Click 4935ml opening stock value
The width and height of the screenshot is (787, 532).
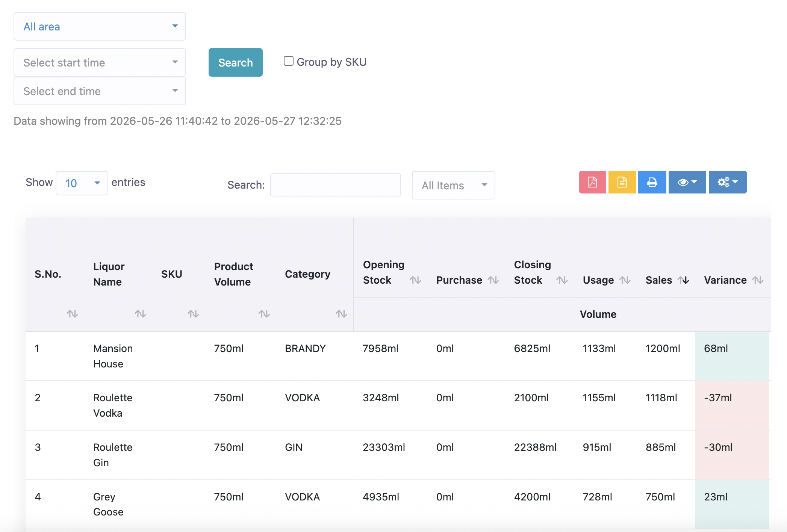[x=381, y=497]
